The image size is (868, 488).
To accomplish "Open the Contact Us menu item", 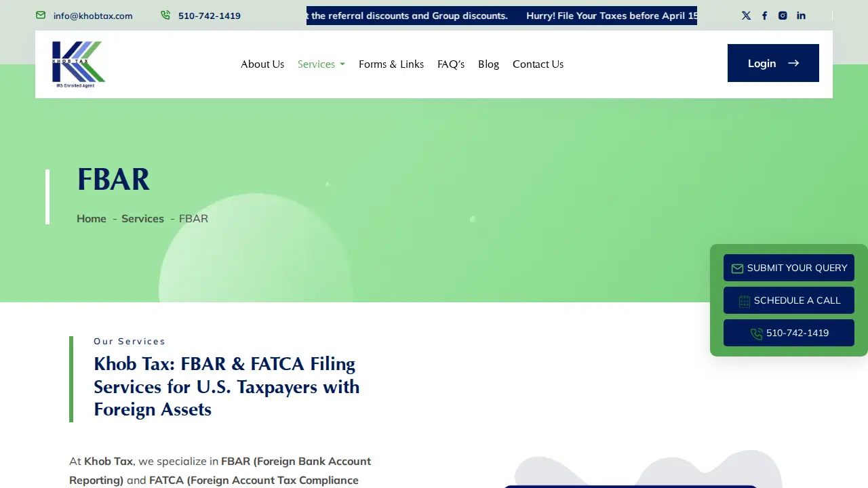I will click(538, 64).
